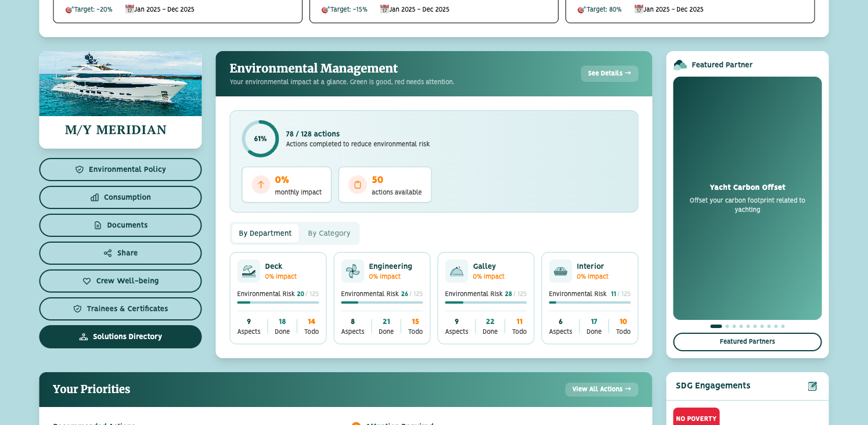
Task: Click Interior 10 Todo count
Action: (x=623, y=322)
